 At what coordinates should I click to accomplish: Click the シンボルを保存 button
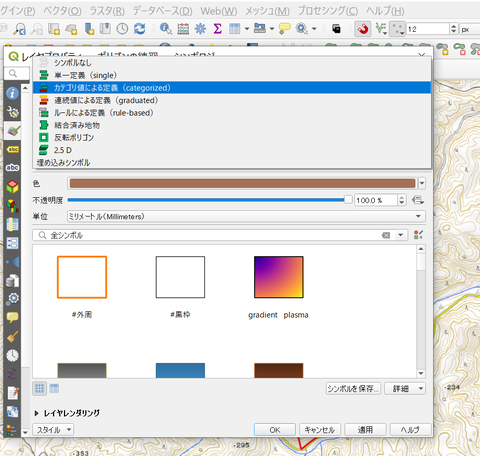[353, 389]
